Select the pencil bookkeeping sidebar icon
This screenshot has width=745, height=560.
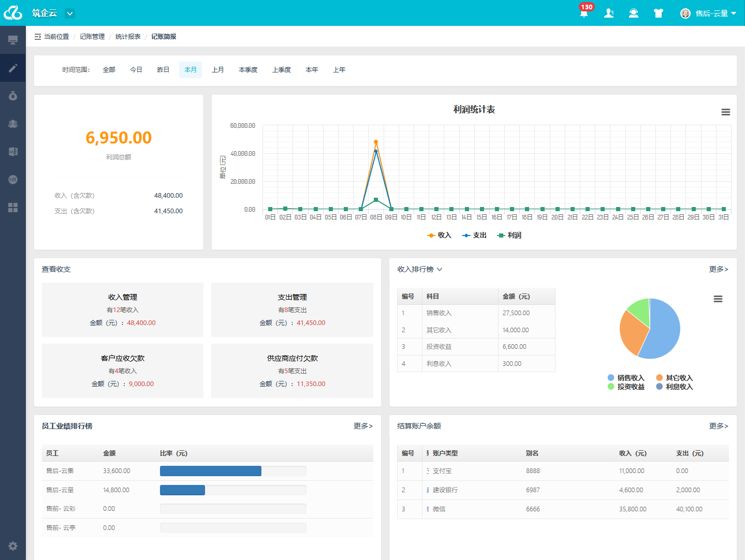click(x=13, y=68)
